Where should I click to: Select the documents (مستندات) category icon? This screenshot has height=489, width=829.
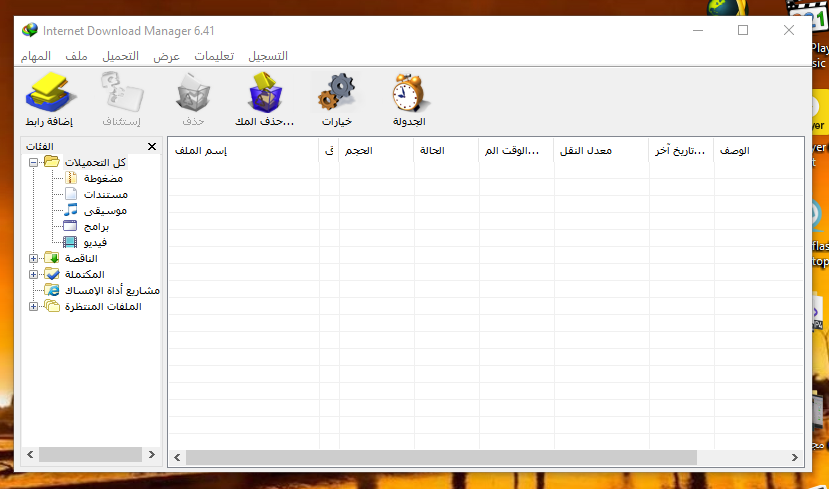71,194
